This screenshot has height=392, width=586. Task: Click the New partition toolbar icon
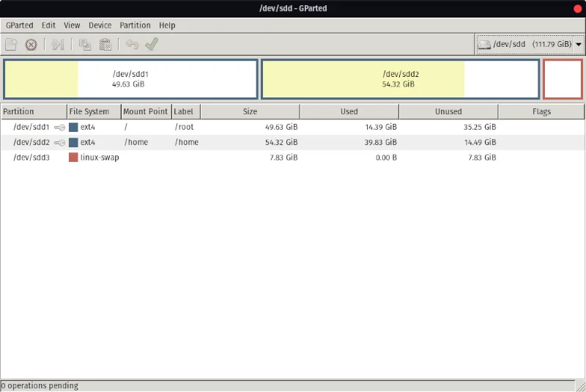(11, 45)
